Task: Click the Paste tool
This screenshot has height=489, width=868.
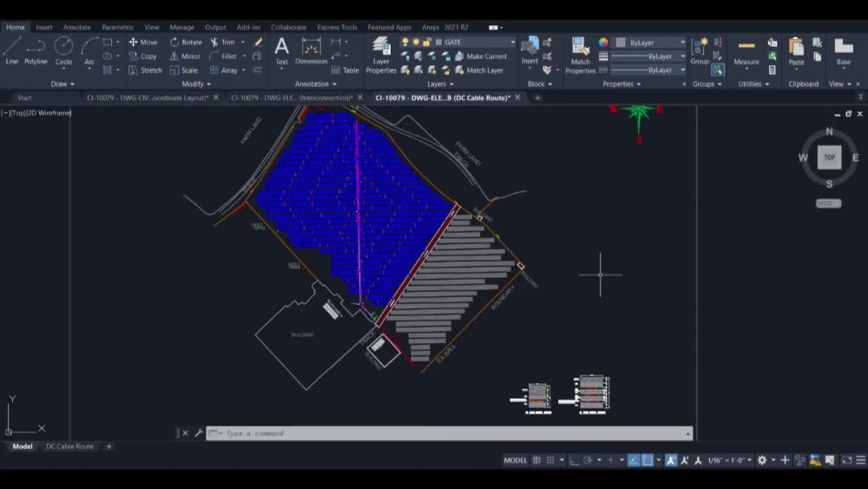Action: [796, 51]
